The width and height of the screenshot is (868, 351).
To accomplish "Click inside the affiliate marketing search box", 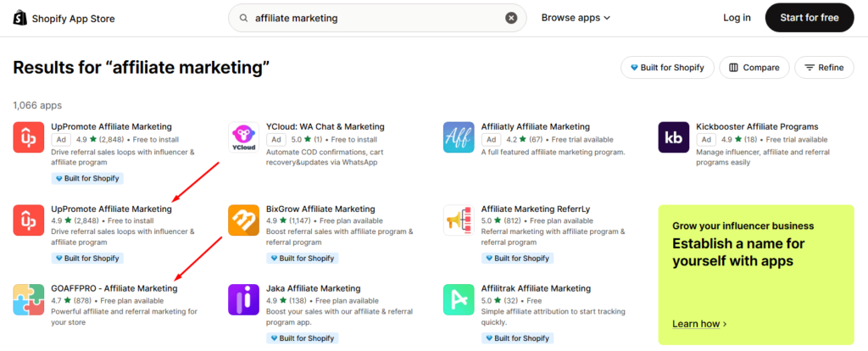I will click(x=373, y=18).
